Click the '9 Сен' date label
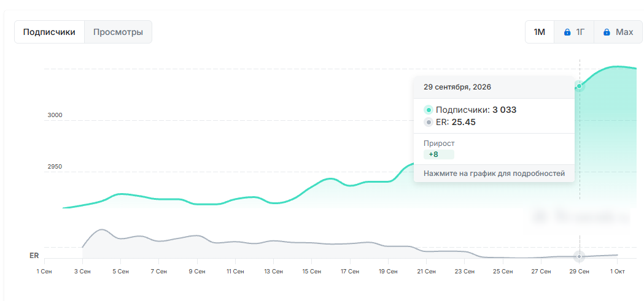This screenshot has width=644, height=301. coord(196,272)
